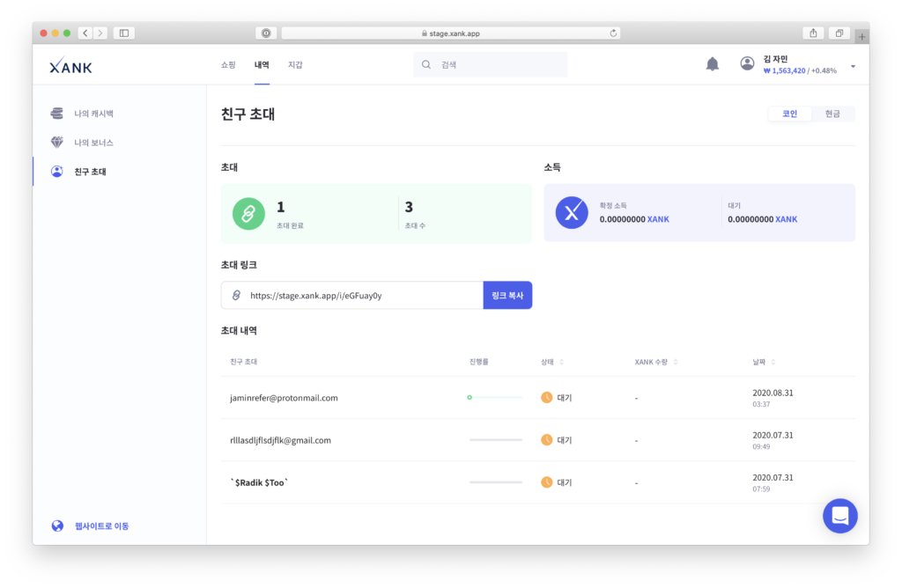Toggle the Safari sidebar button
Viewport: 902px width, 588px height.
pyautogui.click(x=123, y=33)
